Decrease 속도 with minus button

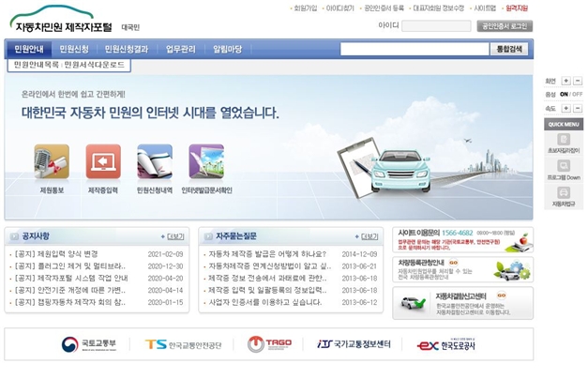click(x=578, y=108)
